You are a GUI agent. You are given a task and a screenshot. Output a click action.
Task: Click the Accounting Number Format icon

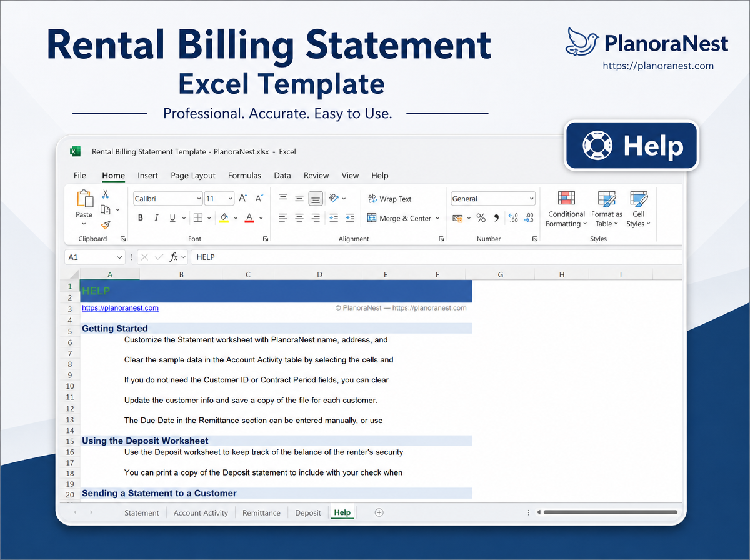(457, 218)
